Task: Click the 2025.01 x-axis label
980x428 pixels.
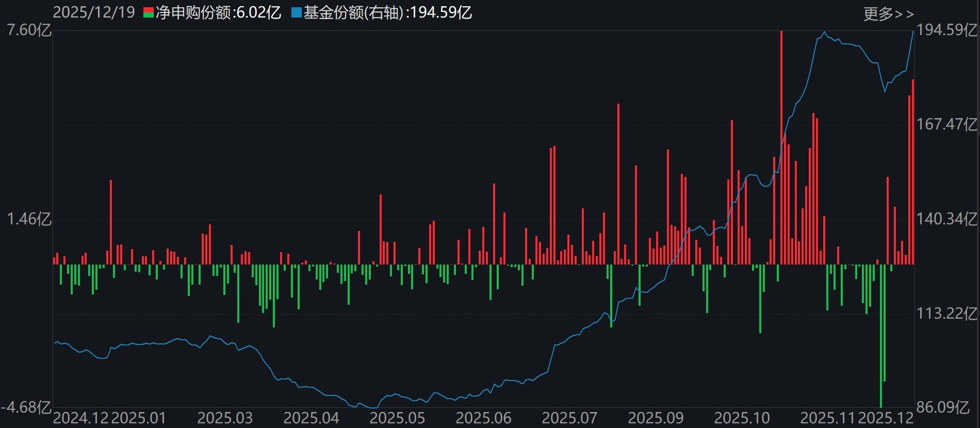Action: (139, 418)
